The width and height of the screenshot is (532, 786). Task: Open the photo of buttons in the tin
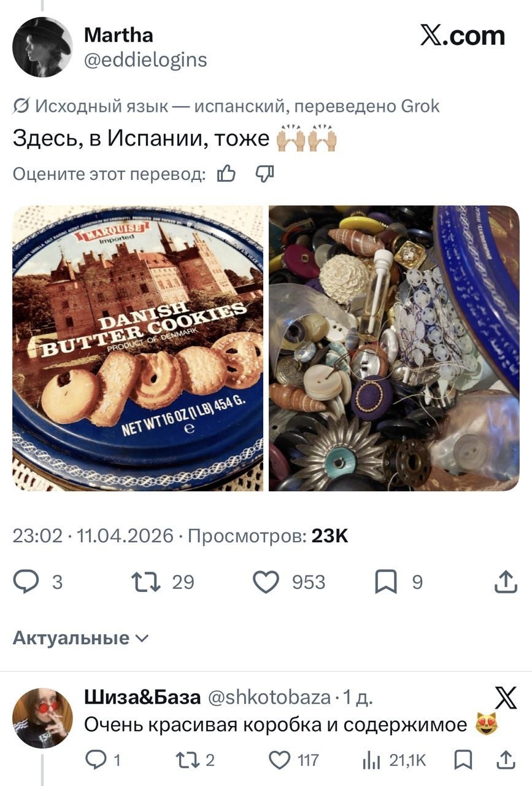[x=394, y=348]
